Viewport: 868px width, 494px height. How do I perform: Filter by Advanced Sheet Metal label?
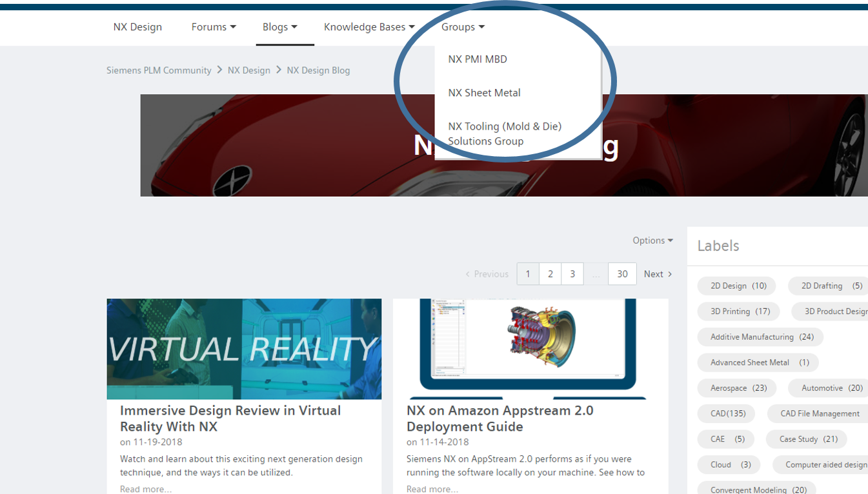(758, 362)
